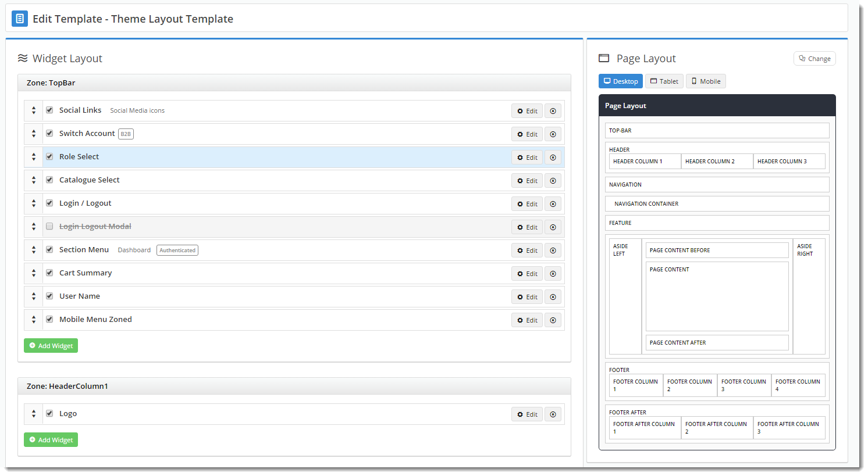The height and width of the screenshot is (476, 868).
Task: Select the Page Content zone in layout preview
Action: (717, 296)
